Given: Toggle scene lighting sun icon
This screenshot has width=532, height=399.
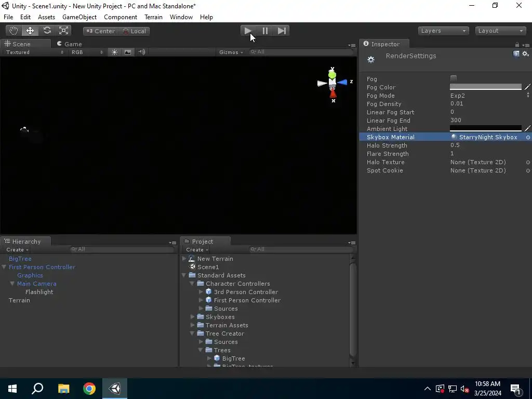Looking at the screenshot, I should (x=115, y=52).
